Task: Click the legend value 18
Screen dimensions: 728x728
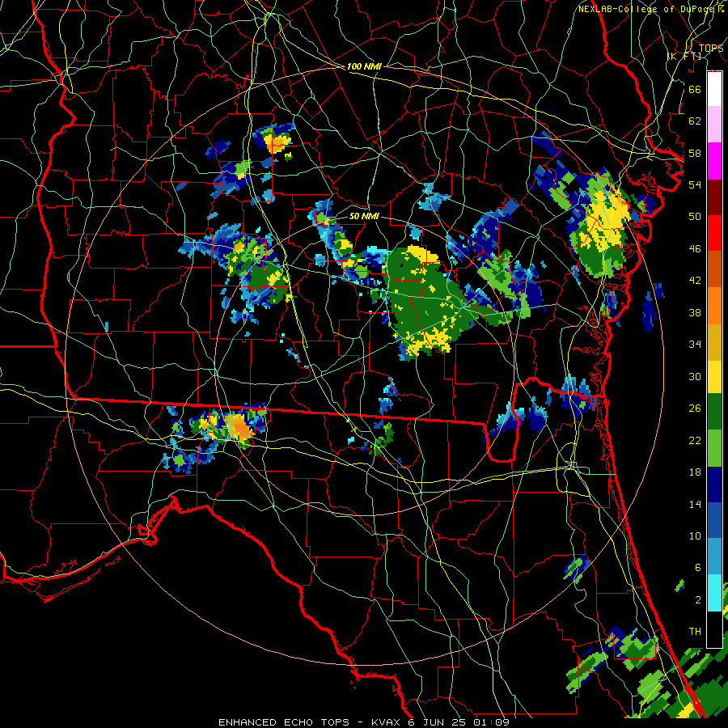Action: coord(695,472)
